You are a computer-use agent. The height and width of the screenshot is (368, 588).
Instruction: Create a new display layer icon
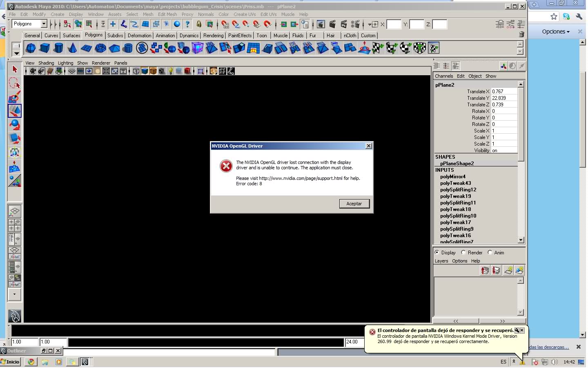click(508, 271)
